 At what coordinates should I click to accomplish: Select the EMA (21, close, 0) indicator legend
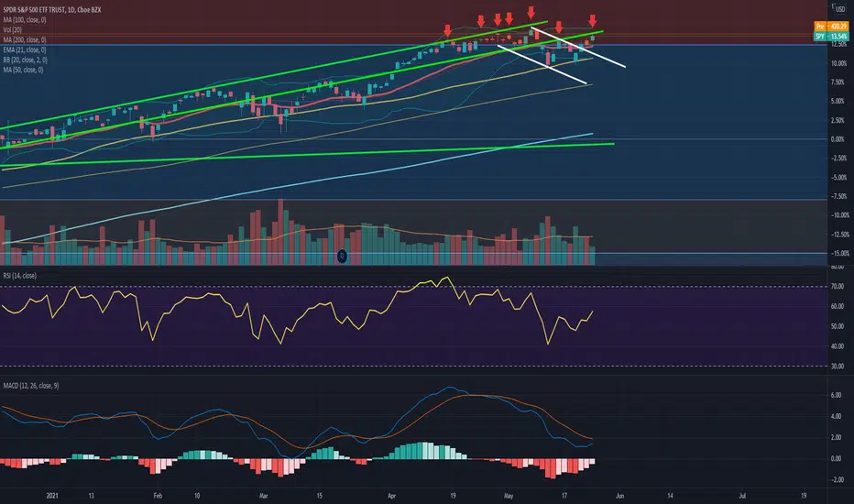tap(25, 49)
